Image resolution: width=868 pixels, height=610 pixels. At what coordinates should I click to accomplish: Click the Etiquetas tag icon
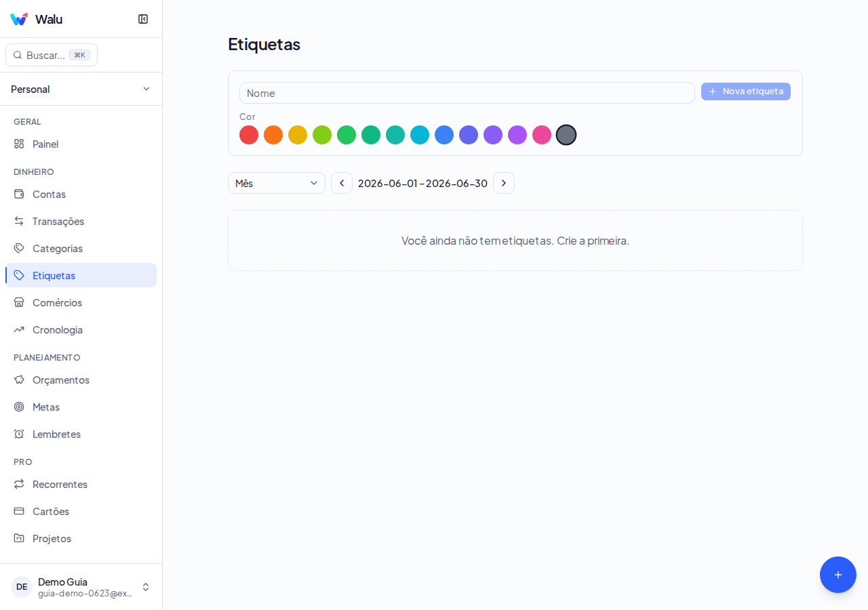click(x=19, y=275)
